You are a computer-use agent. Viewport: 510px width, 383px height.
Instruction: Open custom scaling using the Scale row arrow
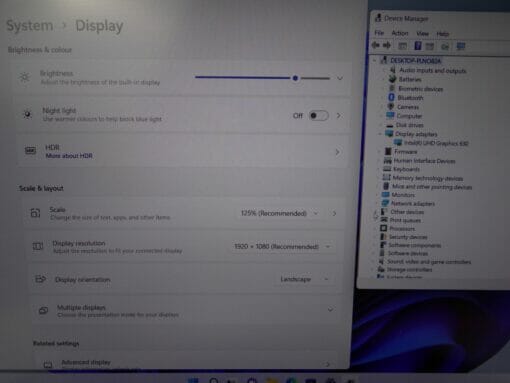[x=334, y=213]
